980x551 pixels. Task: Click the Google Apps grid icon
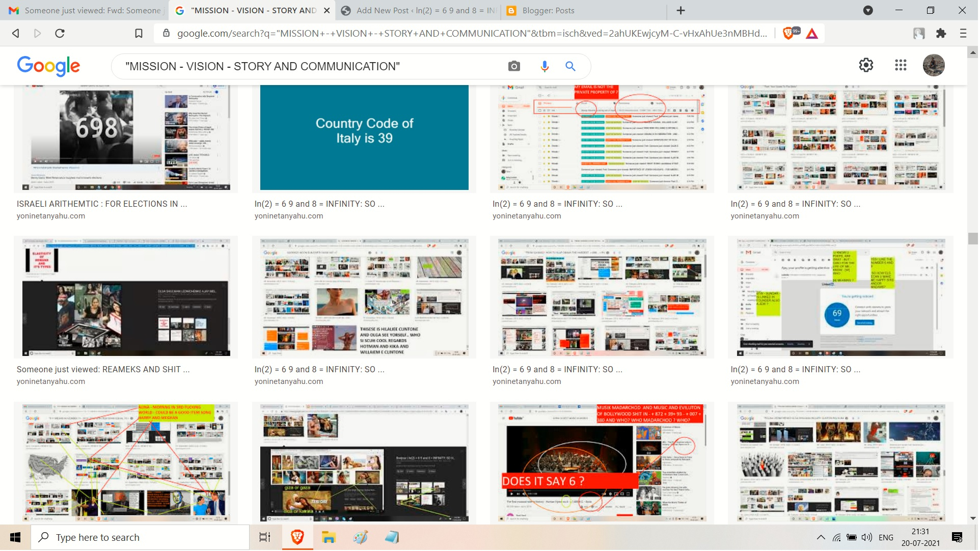click(900, 65)
